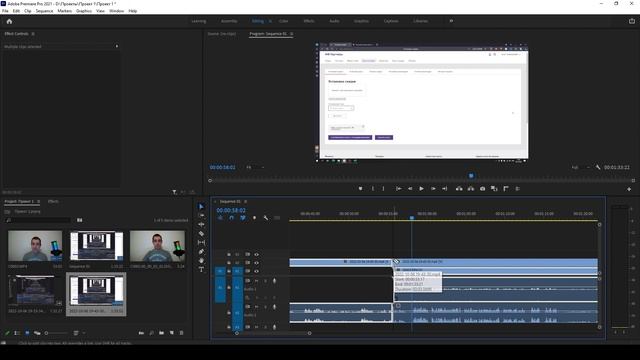The height and width of the screenshot is (360, 640).
Task: Toggle the project writable green pencil icon
Action: coord(7,333)
